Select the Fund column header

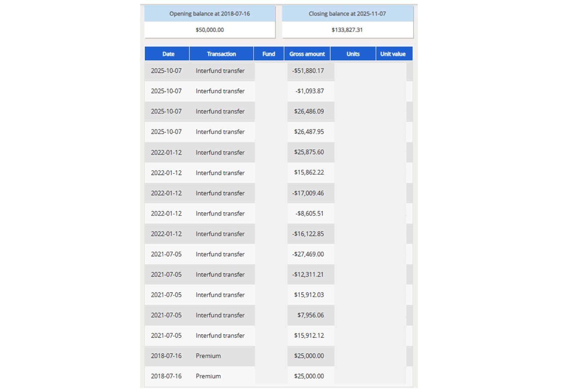[x=268, y=54]
